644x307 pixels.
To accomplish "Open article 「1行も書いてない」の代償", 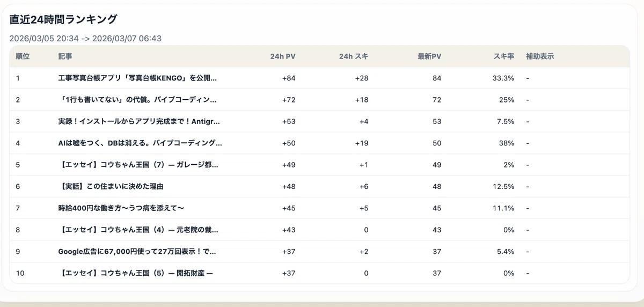I will click(137, 100).
